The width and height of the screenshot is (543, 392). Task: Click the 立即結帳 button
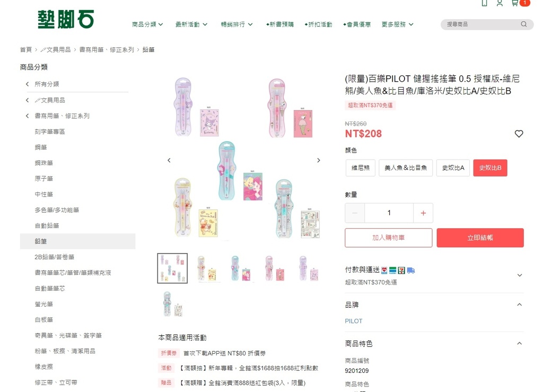(x=480, y=238)
